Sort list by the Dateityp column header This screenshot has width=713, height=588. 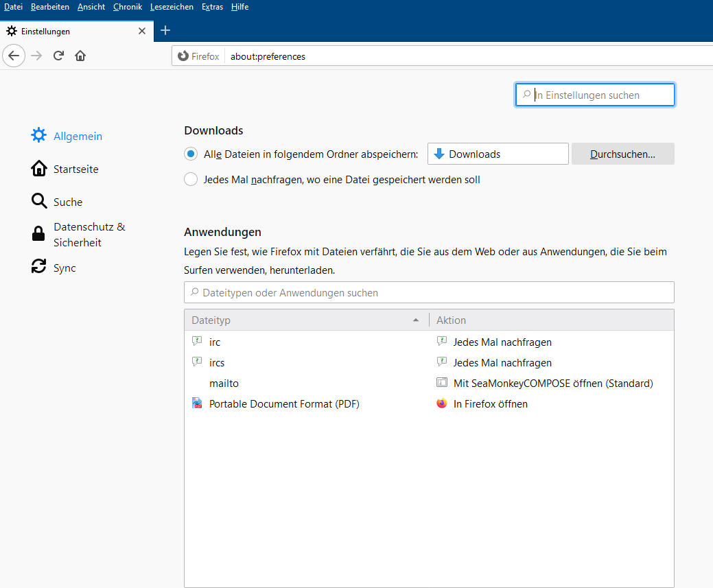pyautogui.click(x=305, y=320)
